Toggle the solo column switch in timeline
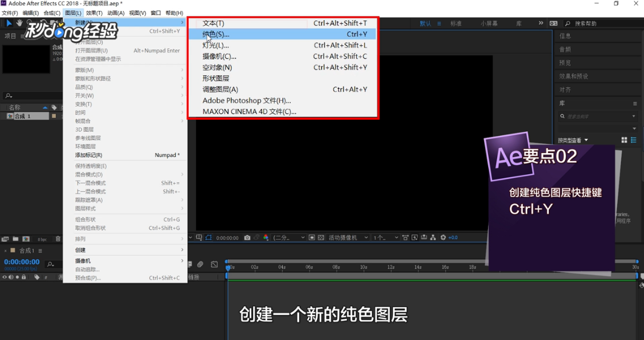The width and height of the screenshot is (644, 340). [17, 277]
